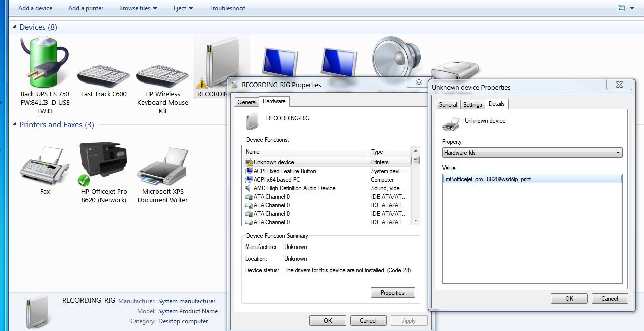Click the view options icon in toolbar

621,8
